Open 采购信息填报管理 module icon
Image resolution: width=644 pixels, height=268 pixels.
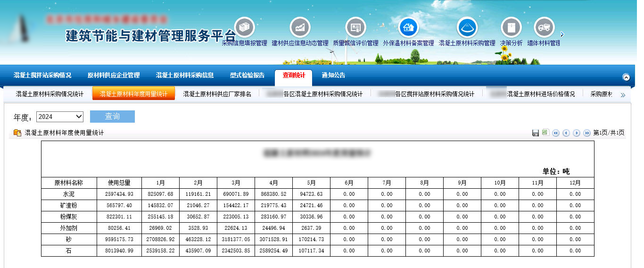click(244, 27)
